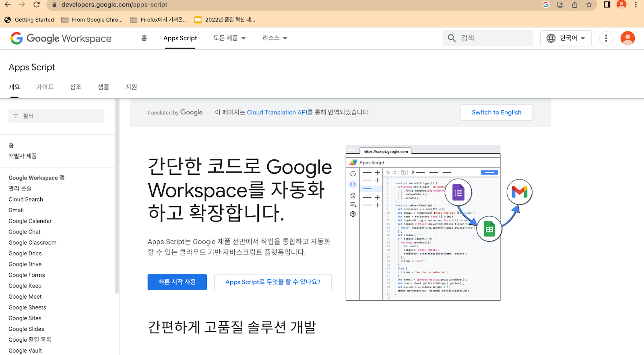Open 2022년 품질 혁신 bookmark

(x=225, y=20)
